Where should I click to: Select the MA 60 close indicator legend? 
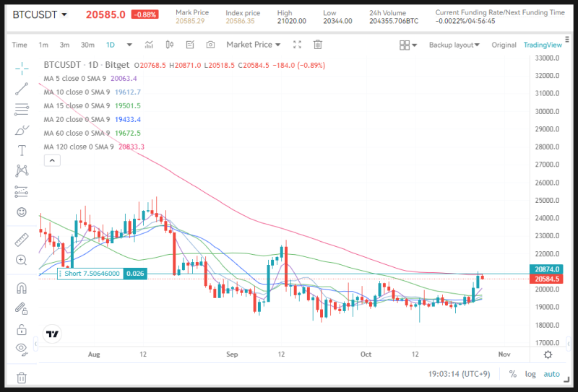92,133
